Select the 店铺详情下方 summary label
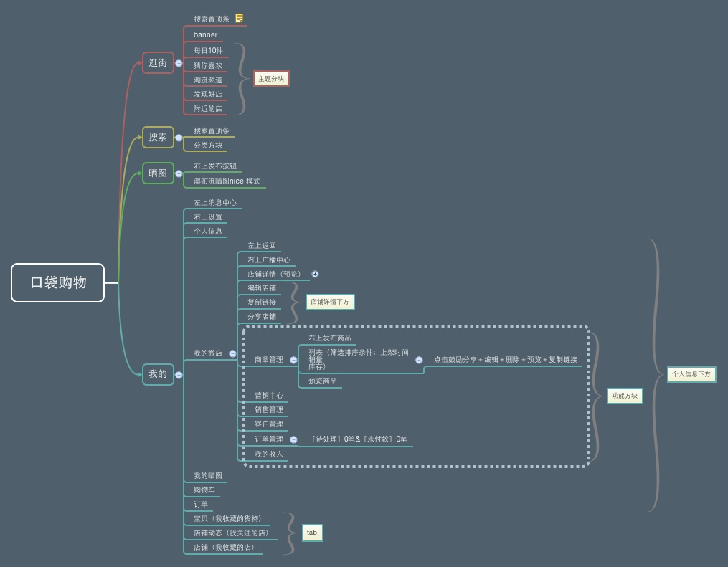Viewport: 728px width, 567px height. (x=330, y=302)
